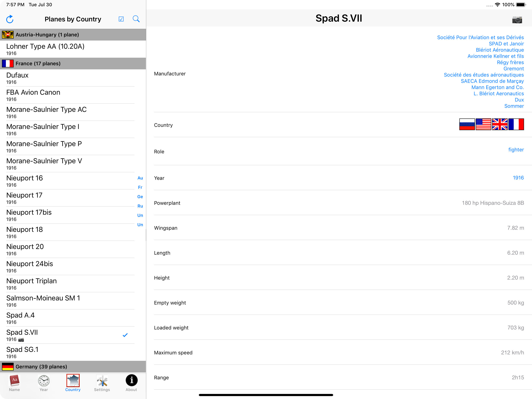
Task: Select the Nieuport Triplan plane
Action: [73, 284]
